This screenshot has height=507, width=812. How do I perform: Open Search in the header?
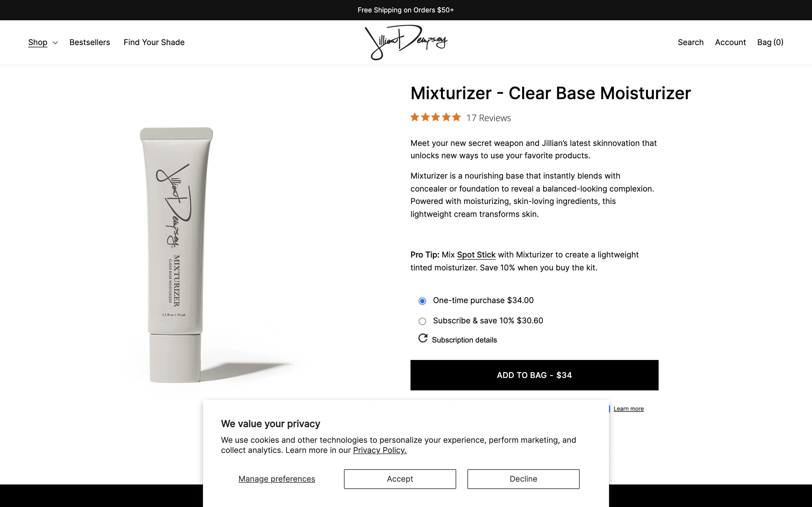click(x=690, y=42)
